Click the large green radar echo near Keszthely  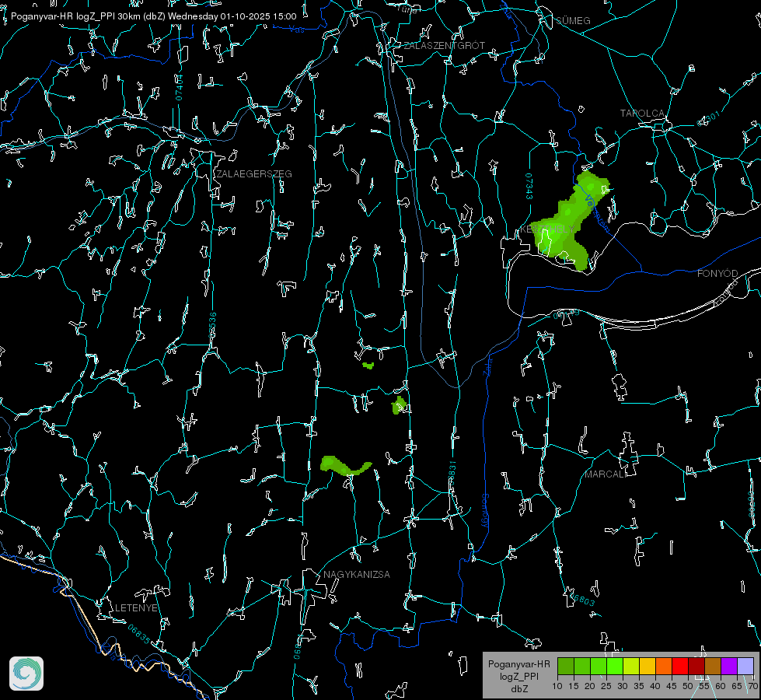pyautogui.click(x=569, y=221)
